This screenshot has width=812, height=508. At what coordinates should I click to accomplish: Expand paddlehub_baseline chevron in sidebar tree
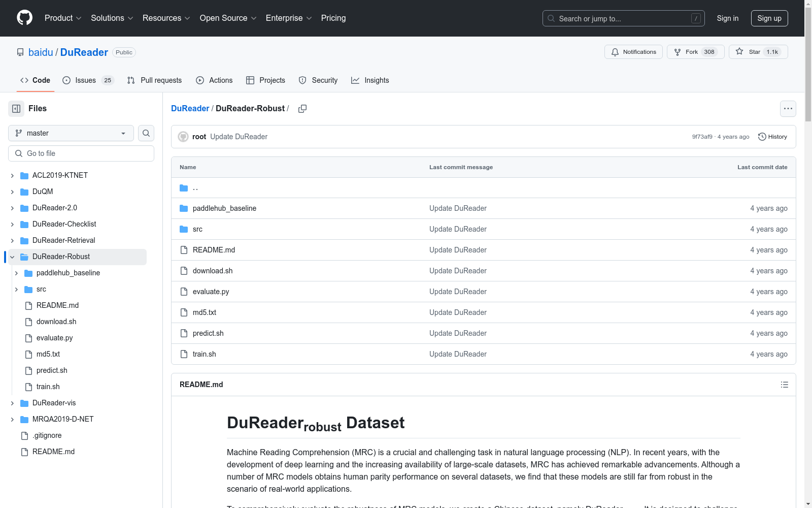16,273
